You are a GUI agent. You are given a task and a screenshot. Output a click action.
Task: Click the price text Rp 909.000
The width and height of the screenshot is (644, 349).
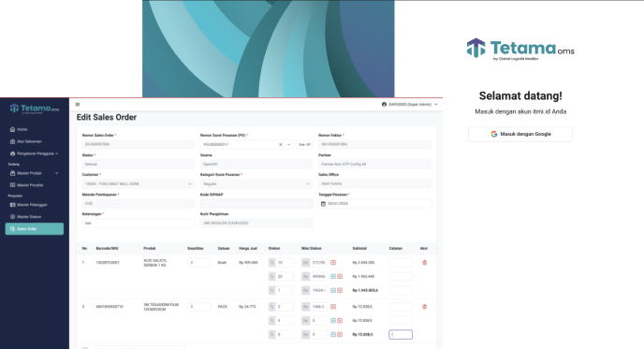coord(248,262)
